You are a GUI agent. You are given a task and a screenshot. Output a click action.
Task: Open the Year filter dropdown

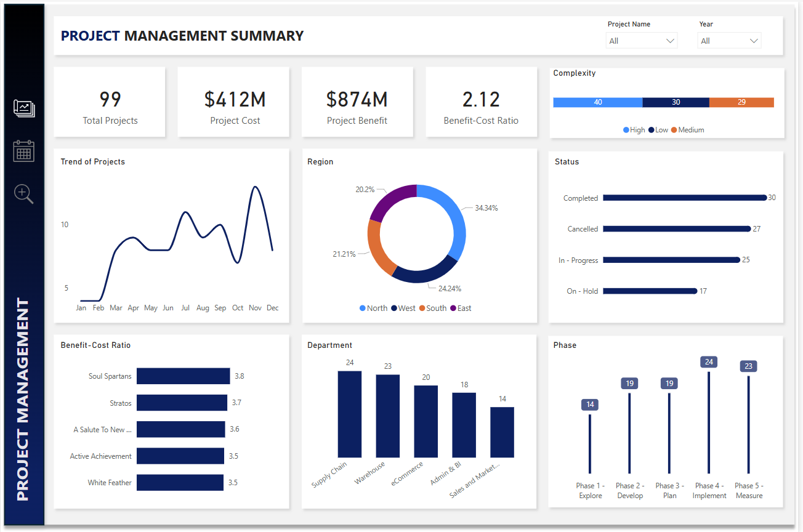pyautogui.click(x=729, y=40)
